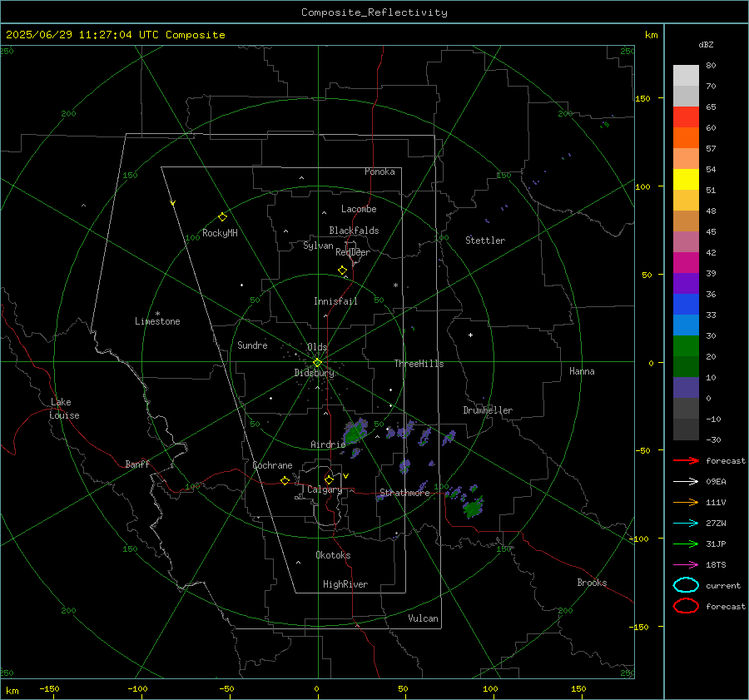
Task: Click the Strathmore town label
Action: click(404, 493)
